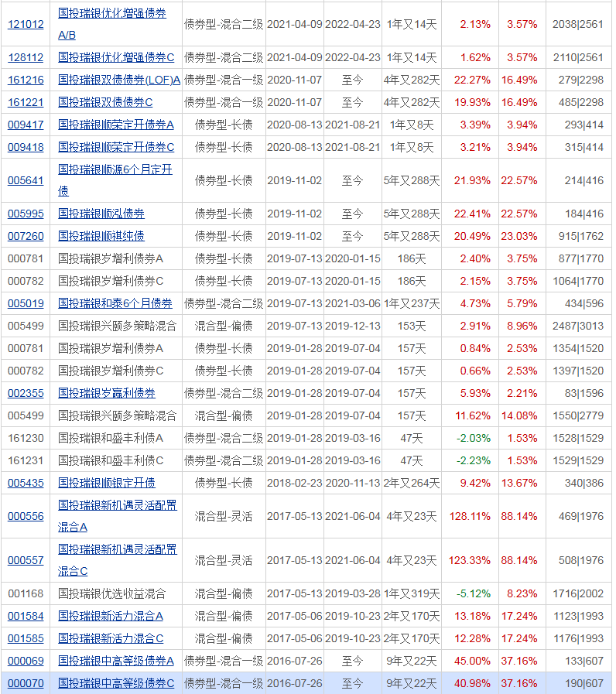The image size is (616, 694).
Task: Open the 国投瑞银双债债券C fund link
Action: pyautogui.click(x=105, y=103)
